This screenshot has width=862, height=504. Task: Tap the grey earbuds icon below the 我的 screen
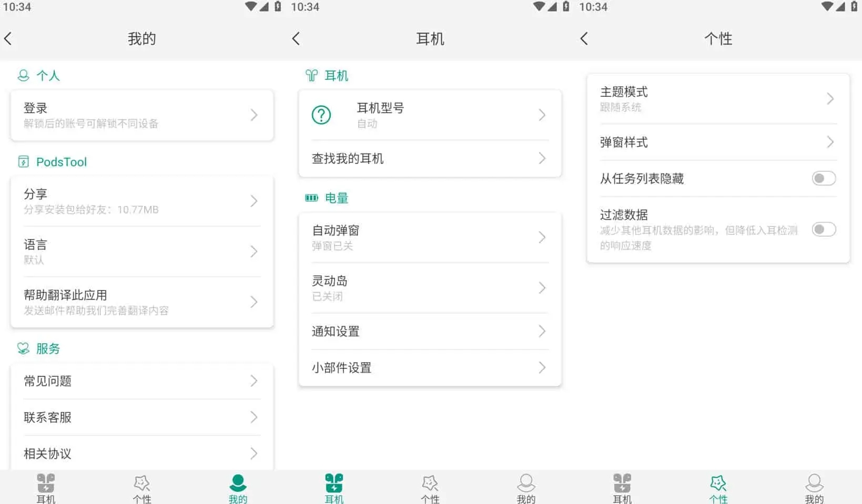46,483
